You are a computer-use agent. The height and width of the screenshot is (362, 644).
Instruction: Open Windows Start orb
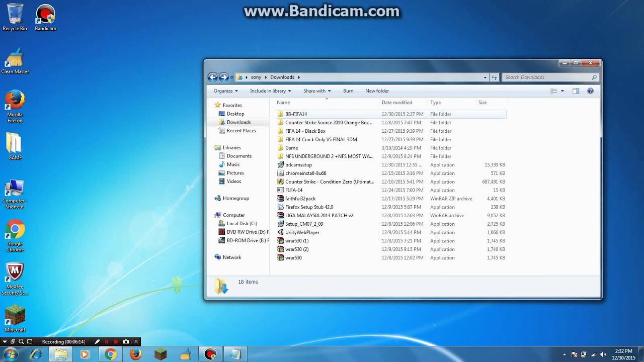tap(11, 354)
